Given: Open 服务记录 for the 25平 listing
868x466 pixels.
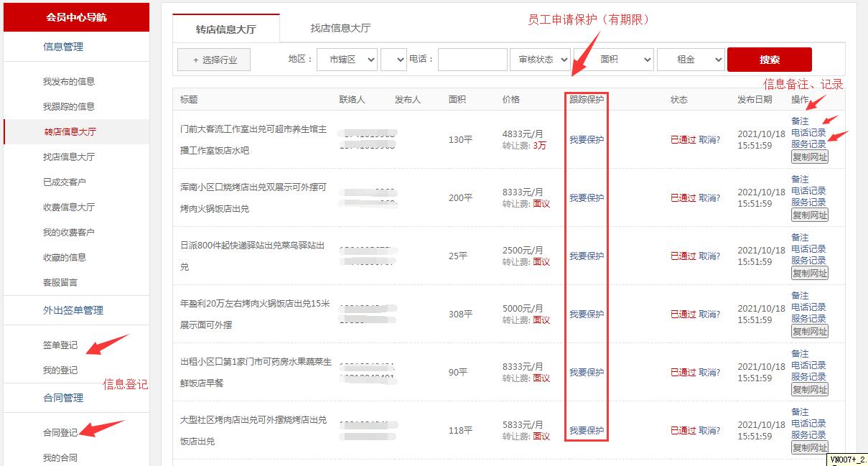Looking at the screenshot, I should point(808,261).
